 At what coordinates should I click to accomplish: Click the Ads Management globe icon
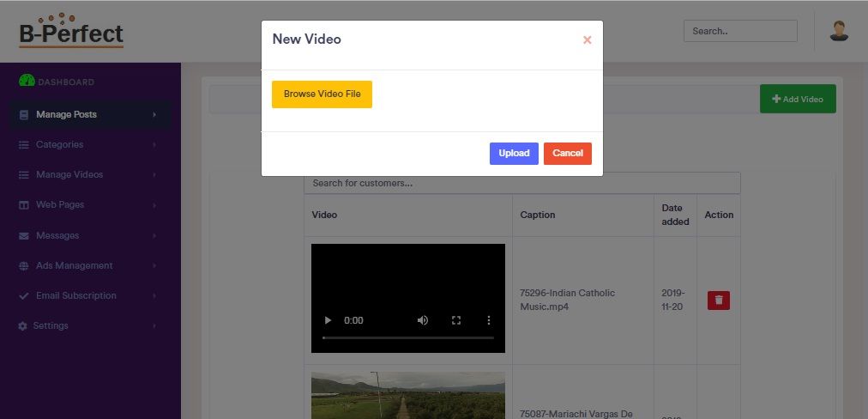click(24, 266)
